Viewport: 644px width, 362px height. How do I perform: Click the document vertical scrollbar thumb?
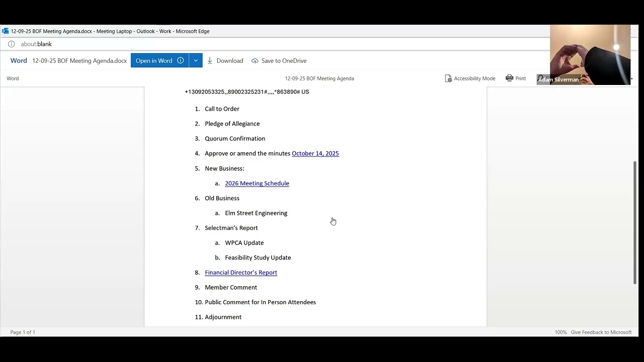click(635, 223)
